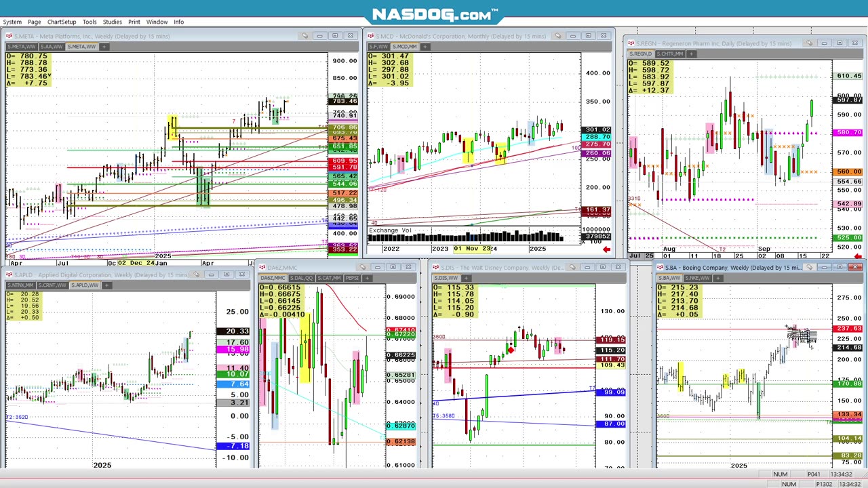Click the S.BA Boeing window app icon
This screenshot has width=868, height=488.
pyautogui.click(x=660, y=267)
